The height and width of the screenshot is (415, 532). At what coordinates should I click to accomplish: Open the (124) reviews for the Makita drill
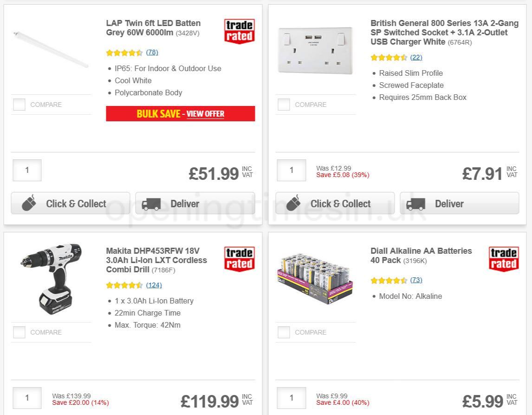[x=154, y=285]
